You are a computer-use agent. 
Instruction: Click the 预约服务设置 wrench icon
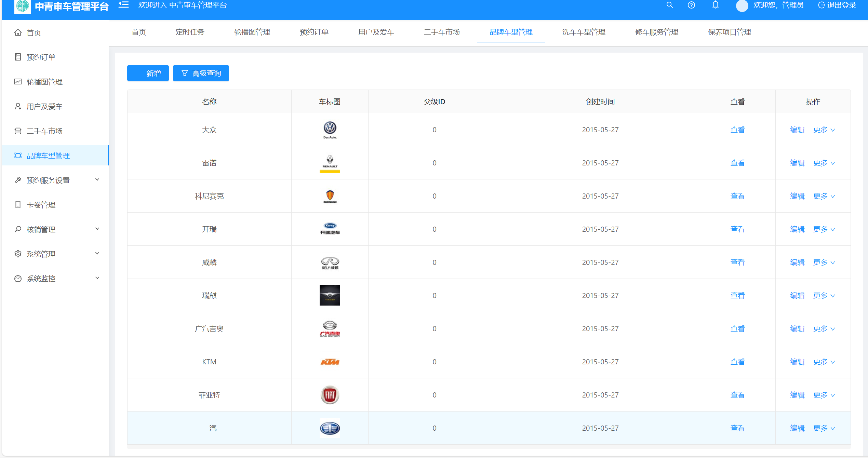click(x=18, y=180)
